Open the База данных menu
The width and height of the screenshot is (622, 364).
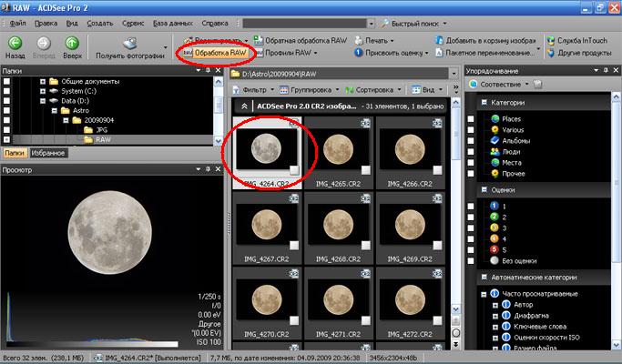tap(172, 24)
